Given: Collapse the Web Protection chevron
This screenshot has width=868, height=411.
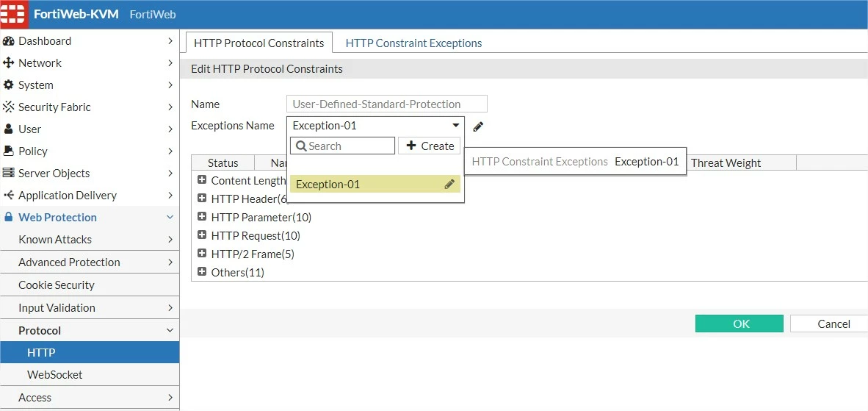Looking at the screenshot, I should tap(170, 218).
